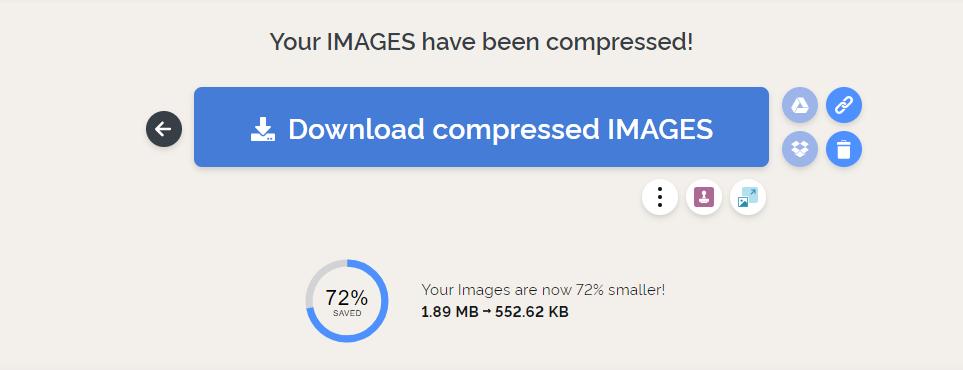The height and width of the screenshot is (370, 963).
Task: Select the "Your Images are now 72% smaller!" text
Action: [543, 290]
